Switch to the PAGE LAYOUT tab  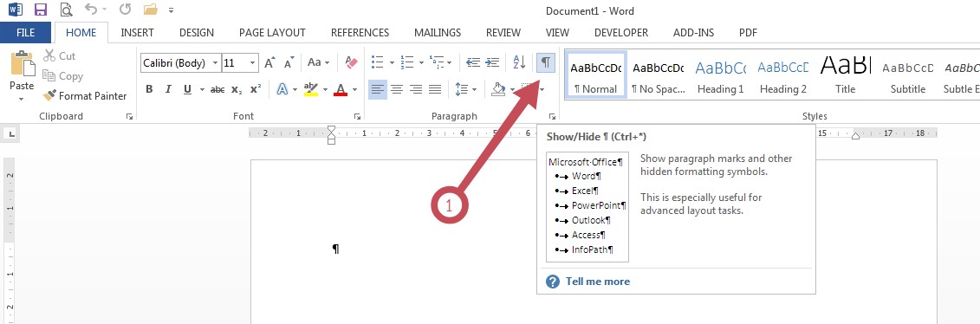tap(272, 32)
